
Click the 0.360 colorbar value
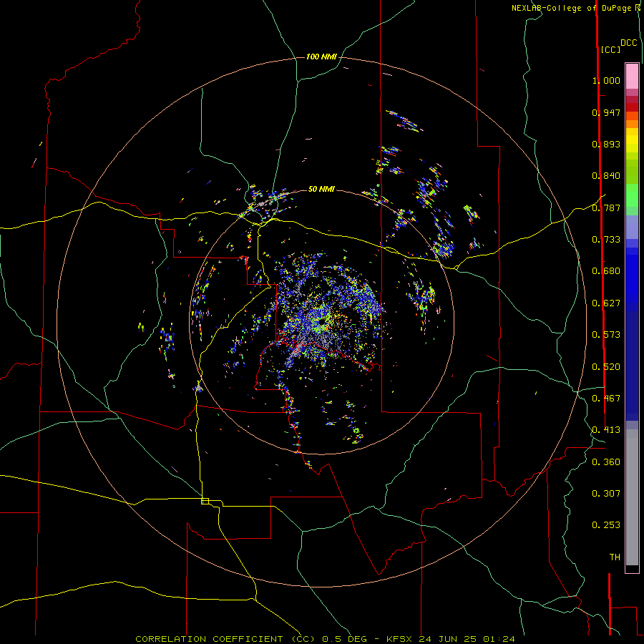click(606, 462)
